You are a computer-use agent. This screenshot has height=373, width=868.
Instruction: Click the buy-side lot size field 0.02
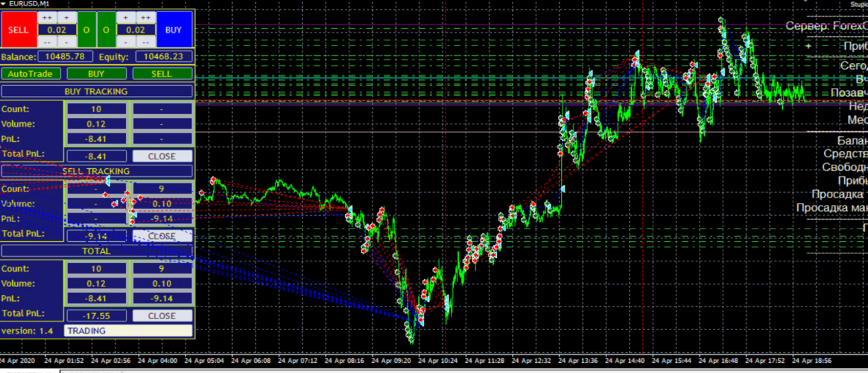[x=136, y=30]
